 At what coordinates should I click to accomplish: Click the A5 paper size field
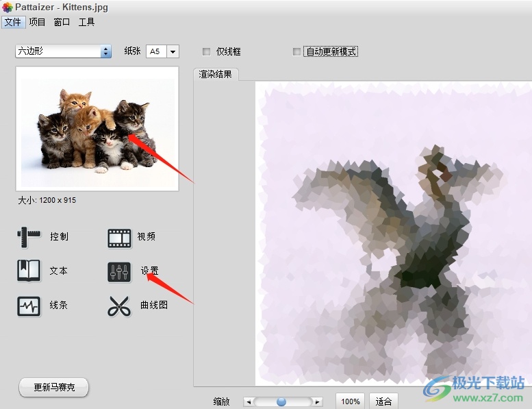coord(156,51)
